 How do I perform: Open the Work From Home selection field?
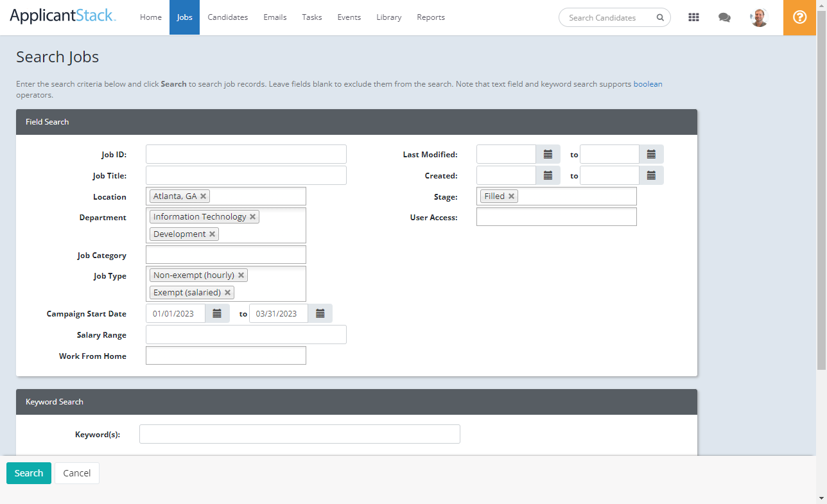(x=225, y=355)
